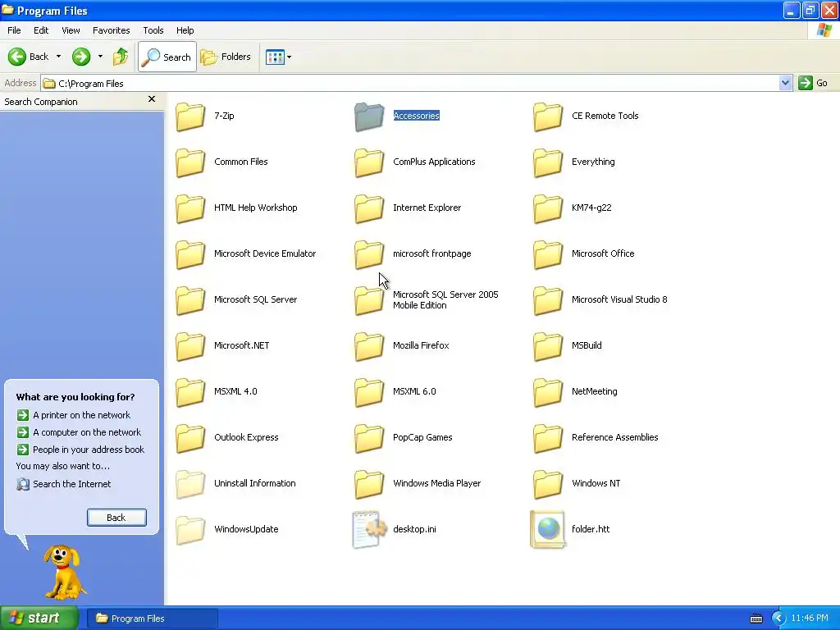The width and height of the screenshot is (840, 630).
Task: Click the Rover search dog character
Action: (x=64, y=572)
